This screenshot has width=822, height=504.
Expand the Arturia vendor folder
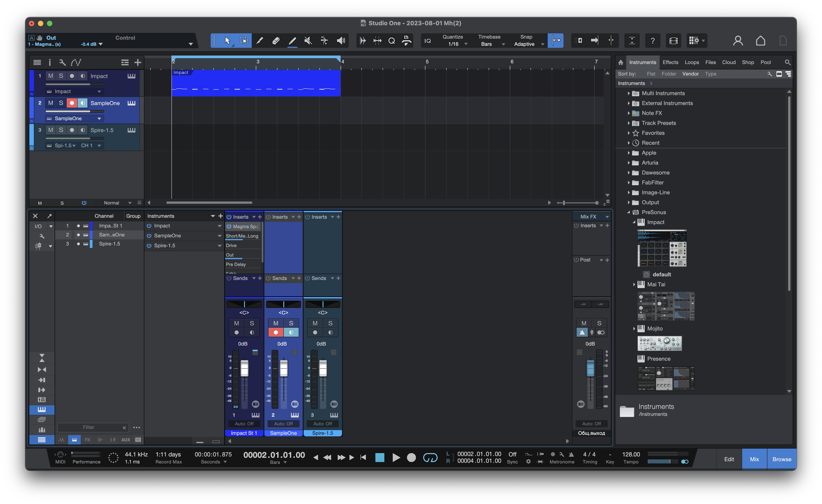(628, 163)
